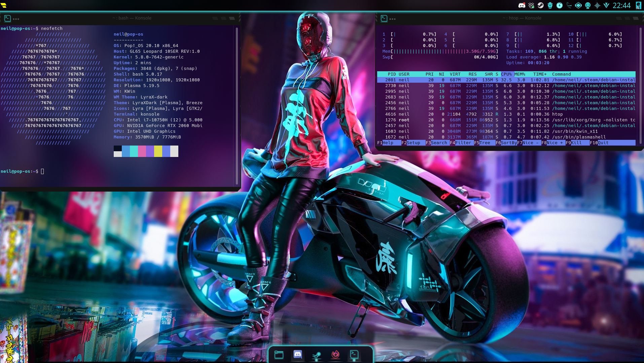Screen dimensions: 644x363
Task: Open the hamburger menu on the neofetch Konsole window
Action: tap(15, 19)
